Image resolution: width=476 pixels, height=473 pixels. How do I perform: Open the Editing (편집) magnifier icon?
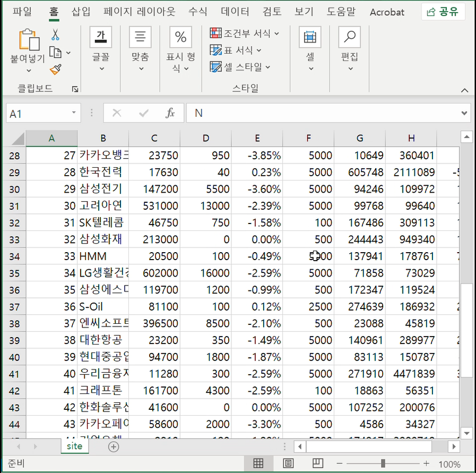click(x=349, y=37)
